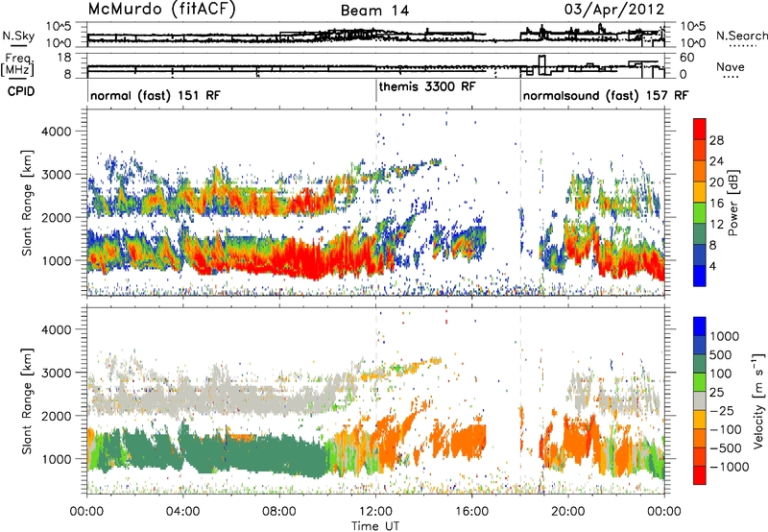Click the "McMurdo (fitACF)" plot title
The image size is (768, 532).
coord(162,10)
